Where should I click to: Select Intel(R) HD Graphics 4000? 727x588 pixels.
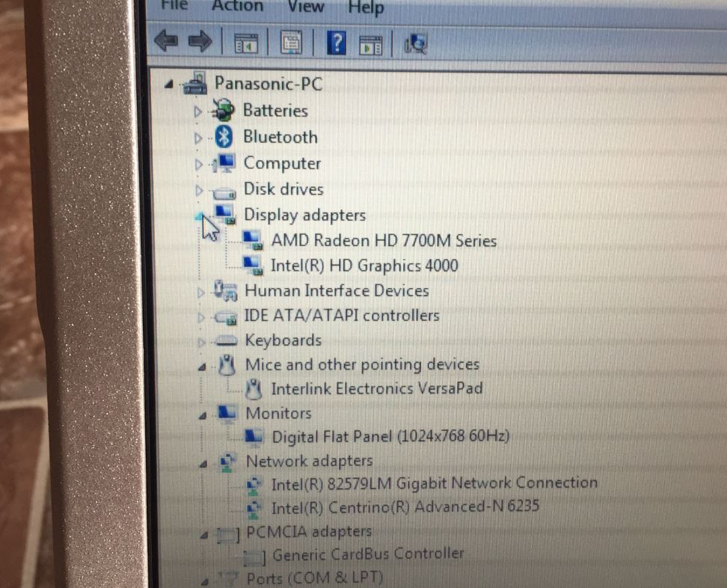pos(364,266)
